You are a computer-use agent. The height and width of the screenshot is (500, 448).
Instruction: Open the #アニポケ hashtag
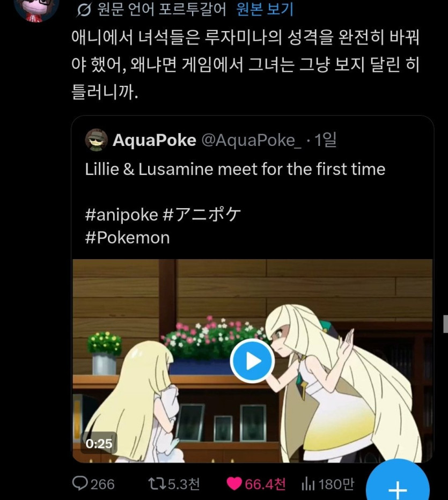(202, 214)
